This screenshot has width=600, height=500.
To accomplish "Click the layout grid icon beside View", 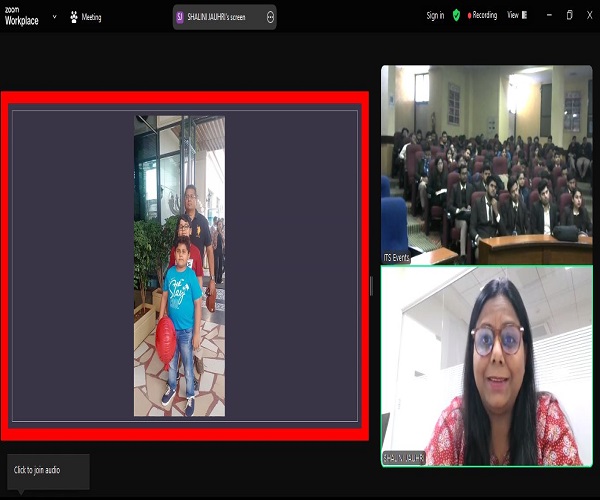I will click(x=526, y=16).
